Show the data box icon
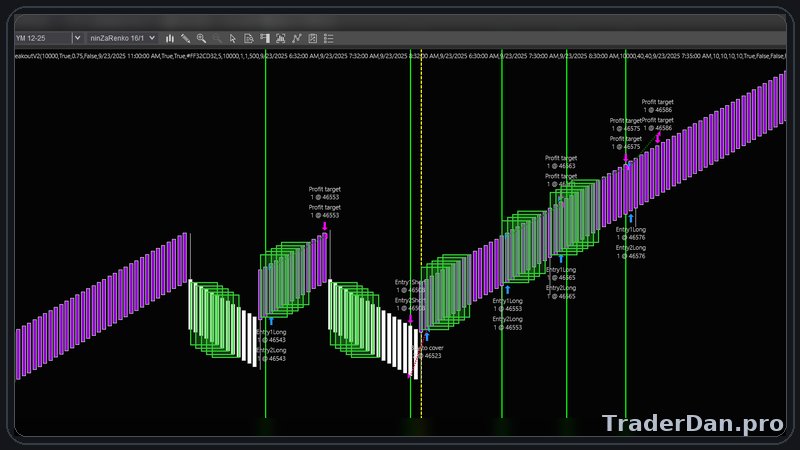The image size is (800, 450). [248, 38]
